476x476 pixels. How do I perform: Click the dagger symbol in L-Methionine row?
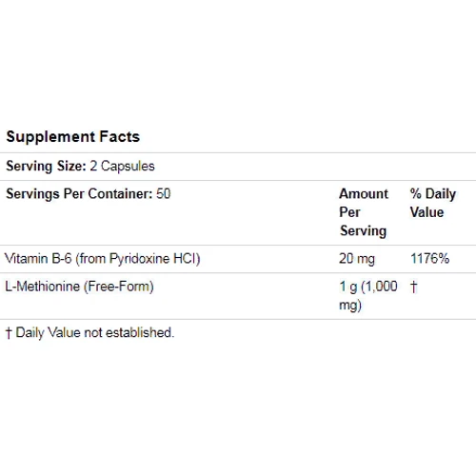[x=413, y=287]
